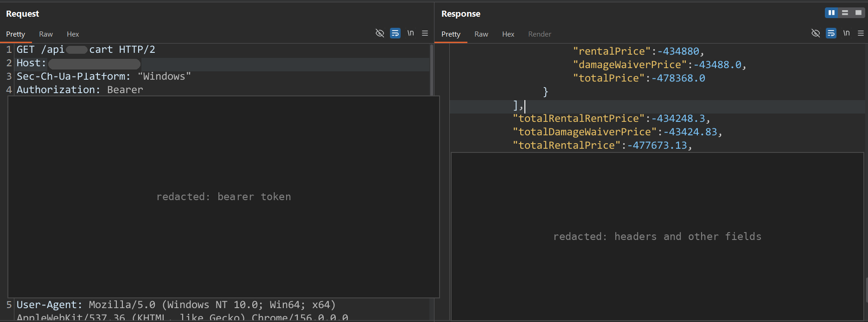Click the "totalDamageWaiverPrice" field
The width and height of the screenshot is (868, 322).
coord(617,132)
